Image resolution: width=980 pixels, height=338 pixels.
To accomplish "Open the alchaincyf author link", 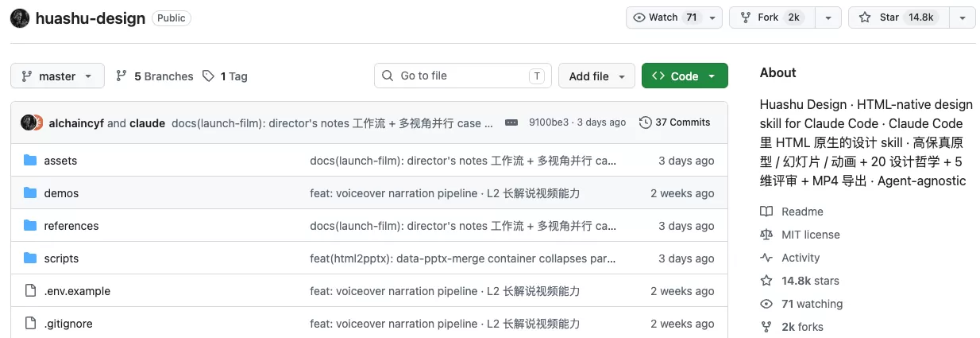I will 76,123.
